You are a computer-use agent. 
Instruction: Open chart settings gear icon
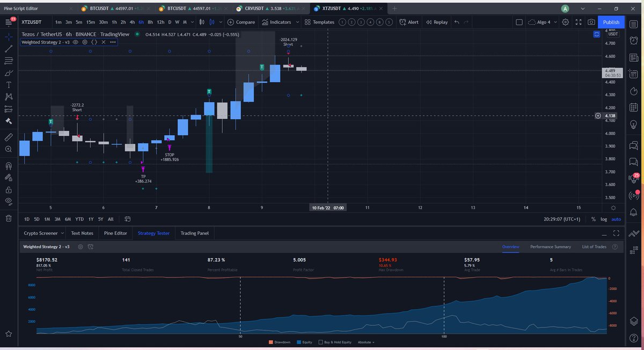tap(566, 22)
